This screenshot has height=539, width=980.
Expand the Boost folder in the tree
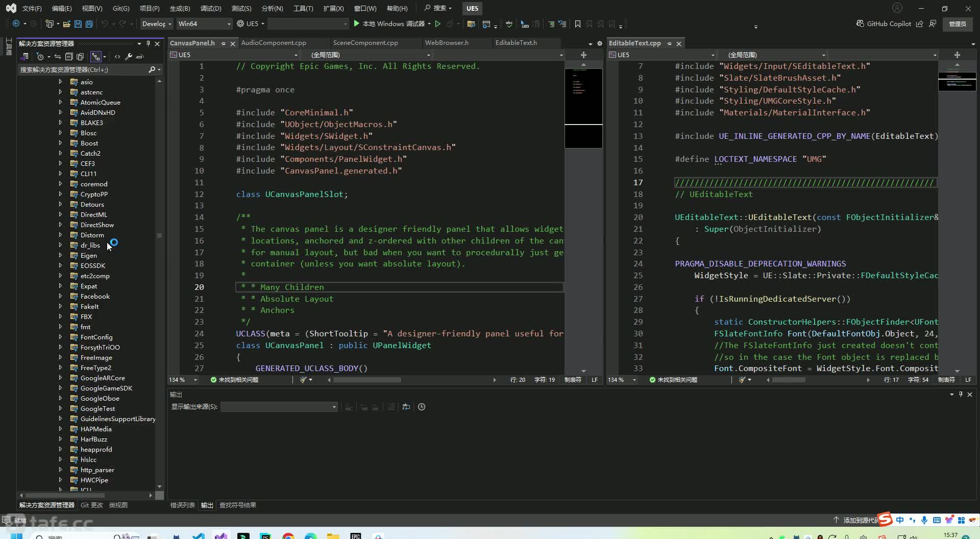point(60,143)
